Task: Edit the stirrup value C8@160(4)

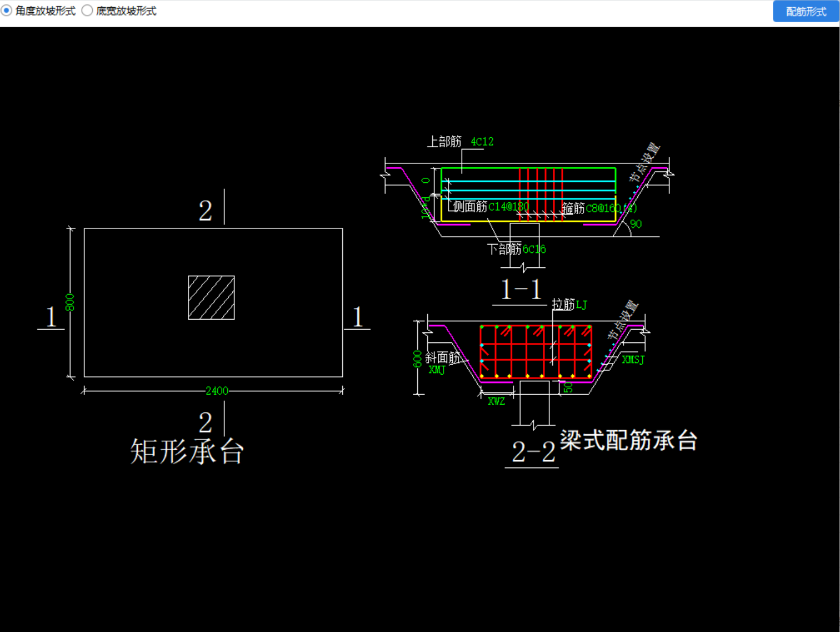Action: (611, 208)
